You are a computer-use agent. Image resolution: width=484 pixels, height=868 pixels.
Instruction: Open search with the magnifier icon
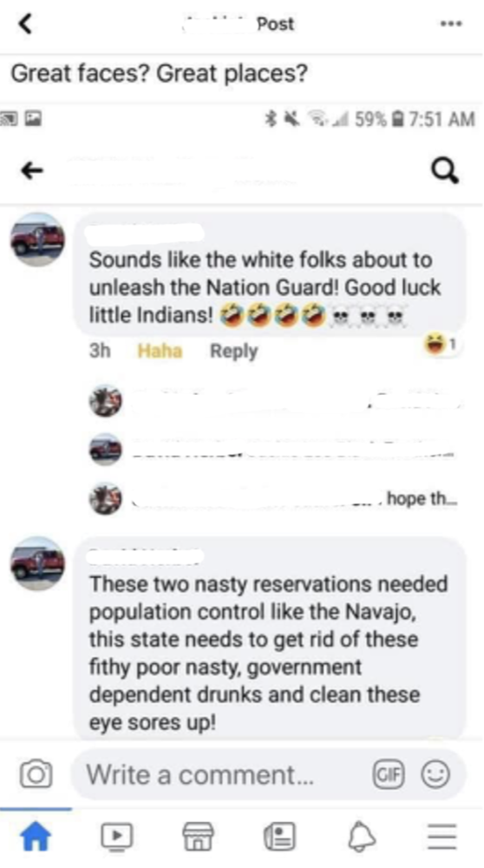click(447, 172)
